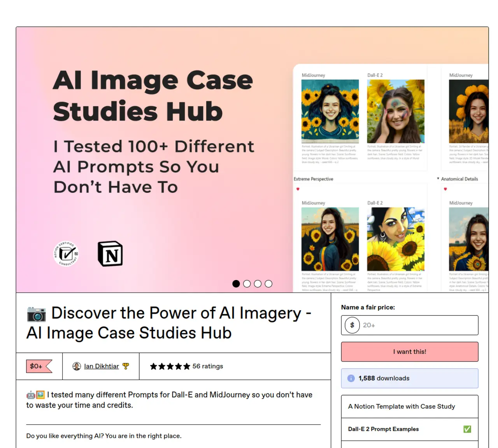Click the 56 ratings text
Screen dimensions: 498x448
(x=208, y=366)
